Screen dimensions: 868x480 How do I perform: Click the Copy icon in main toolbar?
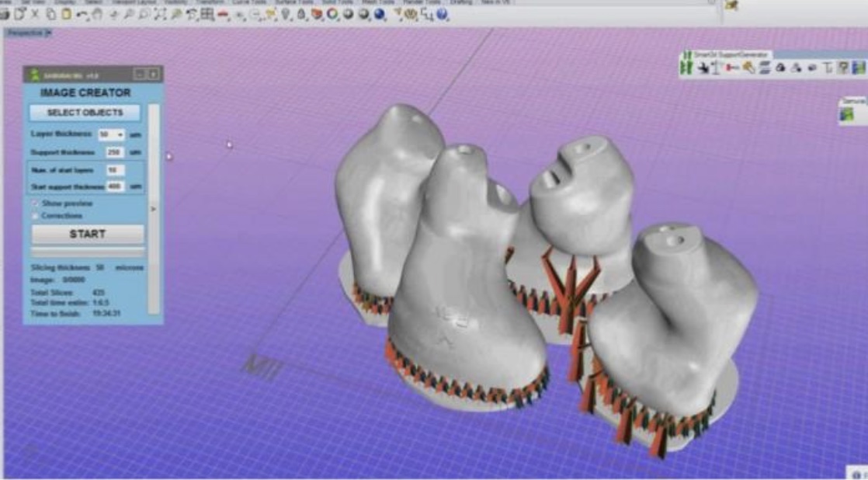50,15
